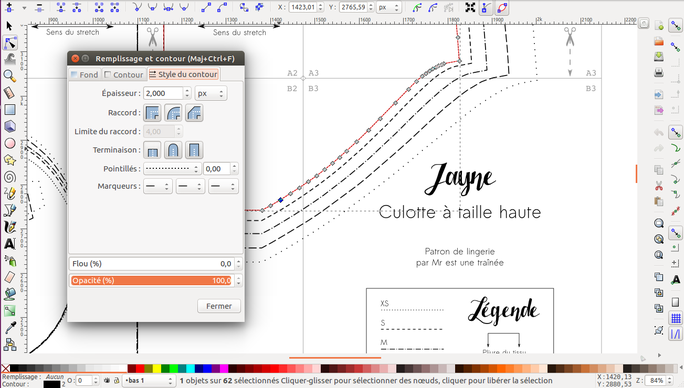Select the Eraser tool

(9, 277)
